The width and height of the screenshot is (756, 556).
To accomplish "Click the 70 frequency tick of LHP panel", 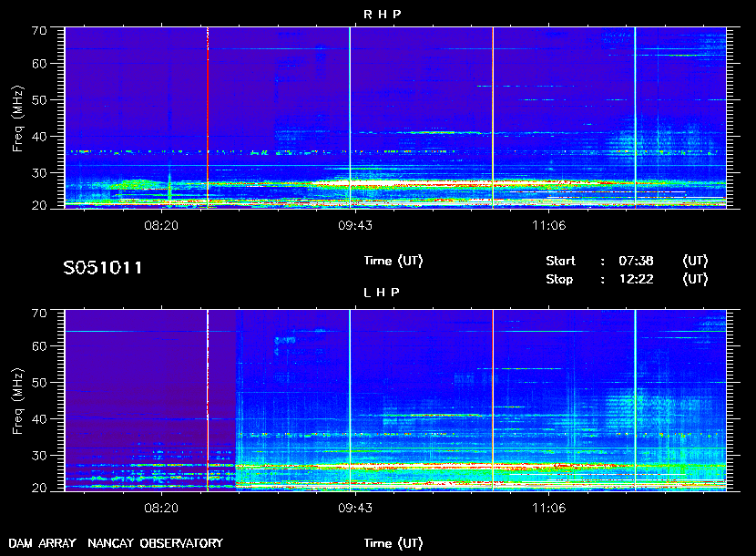I will 39,314.
